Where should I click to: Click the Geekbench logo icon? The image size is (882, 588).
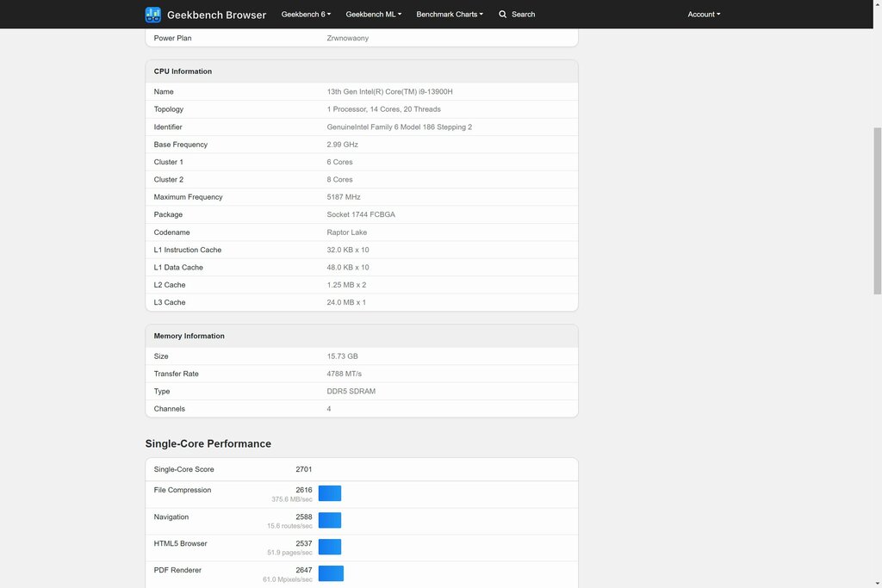(153, 15)
